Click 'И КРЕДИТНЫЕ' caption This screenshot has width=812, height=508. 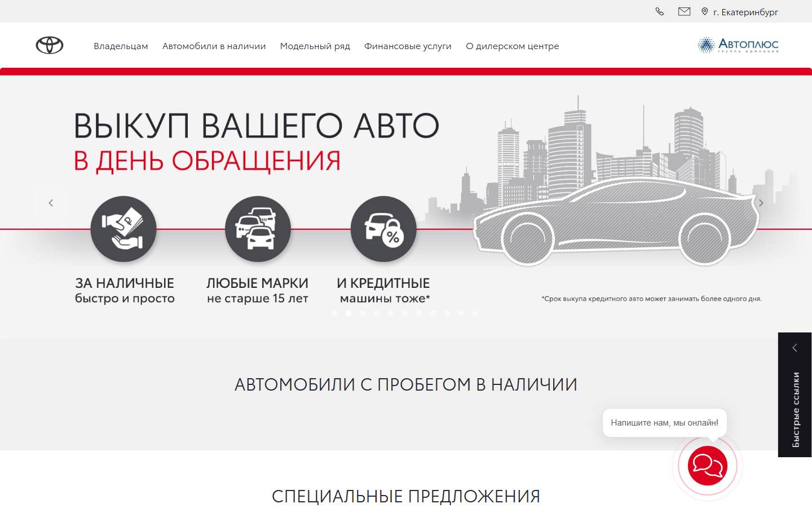click(383, 283)
